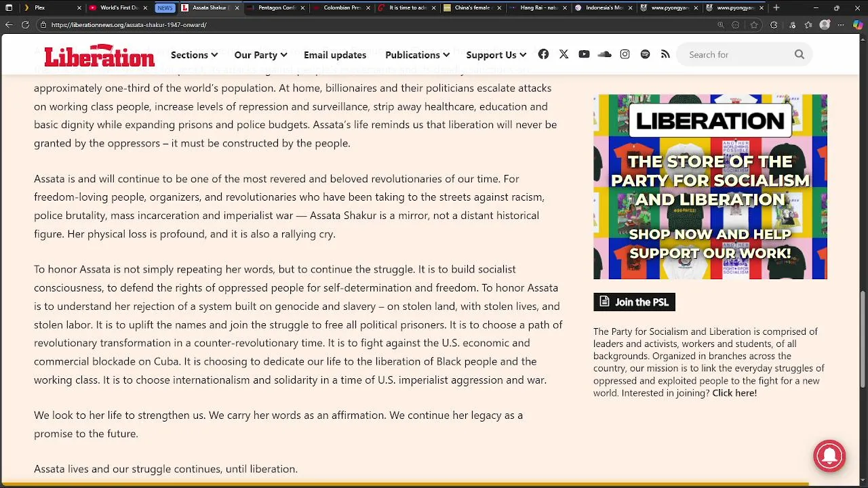Click the red notification bell icon
Viewport: 868px width, 488px height.
coord(829,456)
